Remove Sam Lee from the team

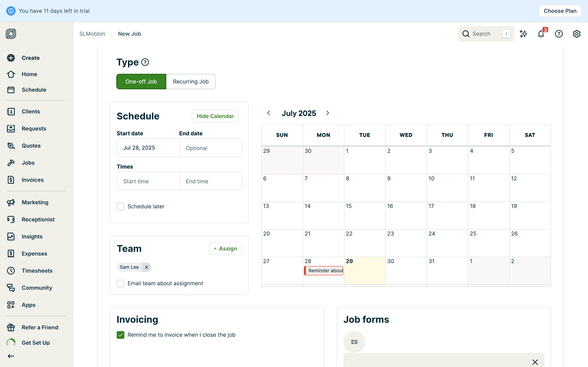tap(147, 267)
